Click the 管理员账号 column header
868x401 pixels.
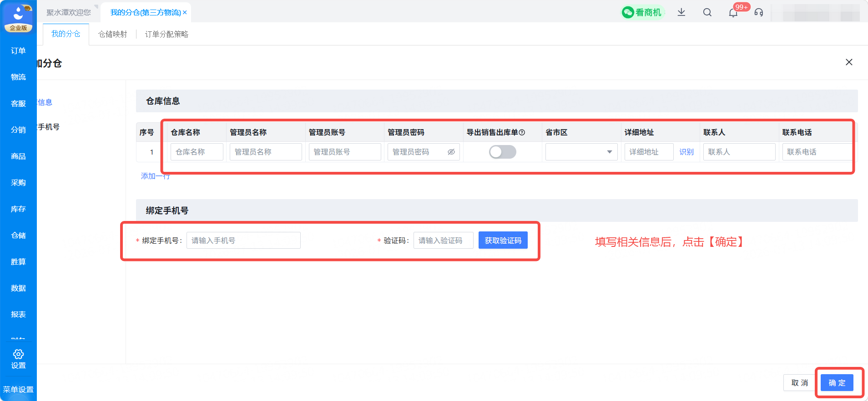click(327, 132)
